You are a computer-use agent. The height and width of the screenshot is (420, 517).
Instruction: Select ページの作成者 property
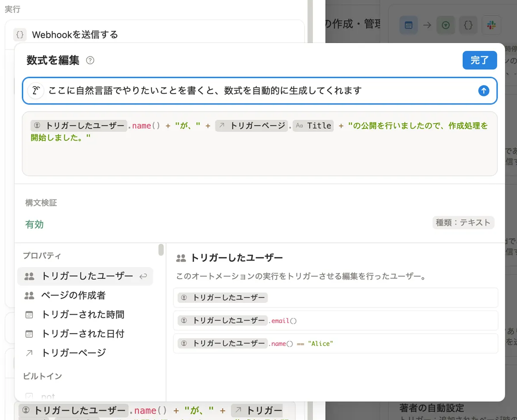click(73, 296)
